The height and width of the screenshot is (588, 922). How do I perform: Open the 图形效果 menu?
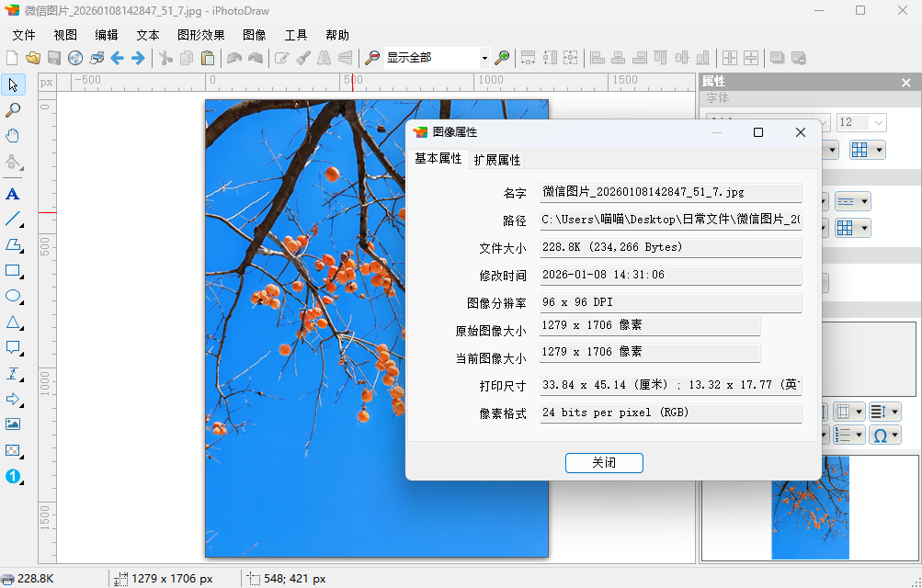tap(200, 35)
